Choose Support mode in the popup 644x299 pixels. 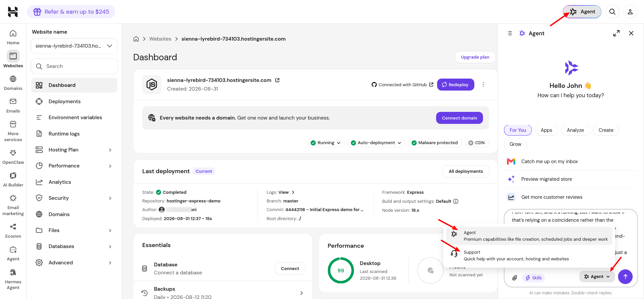529,255
